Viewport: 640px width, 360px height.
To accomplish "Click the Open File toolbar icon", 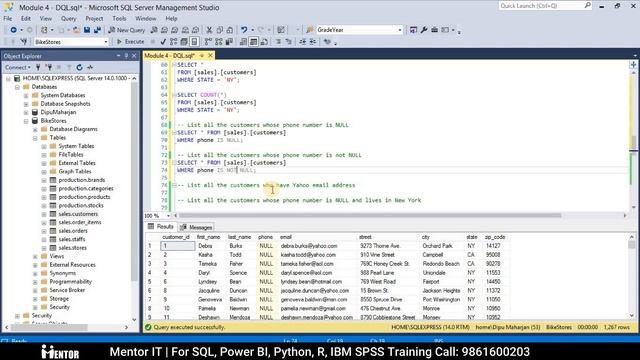I will pyautogui.click(x=76, y=30).
